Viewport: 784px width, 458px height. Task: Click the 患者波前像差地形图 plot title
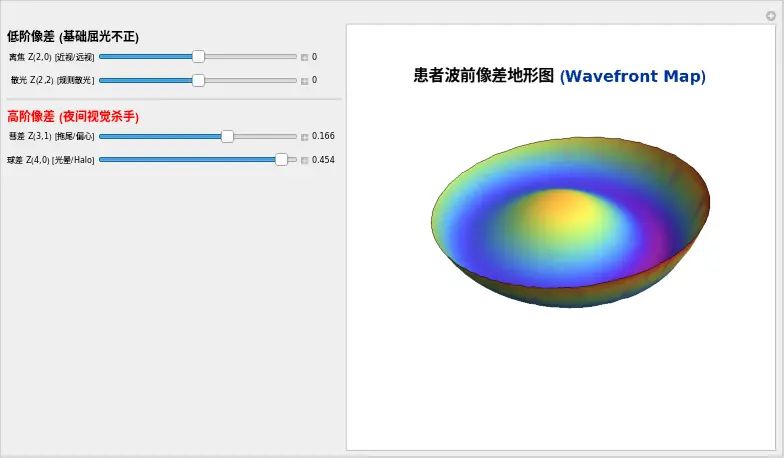pyautogui.click(x=559, y=76)
